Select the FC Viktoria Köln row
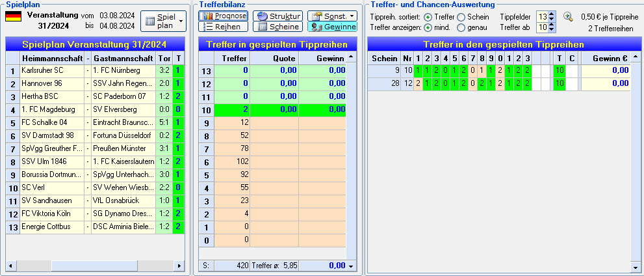 [x=96, y=214]
